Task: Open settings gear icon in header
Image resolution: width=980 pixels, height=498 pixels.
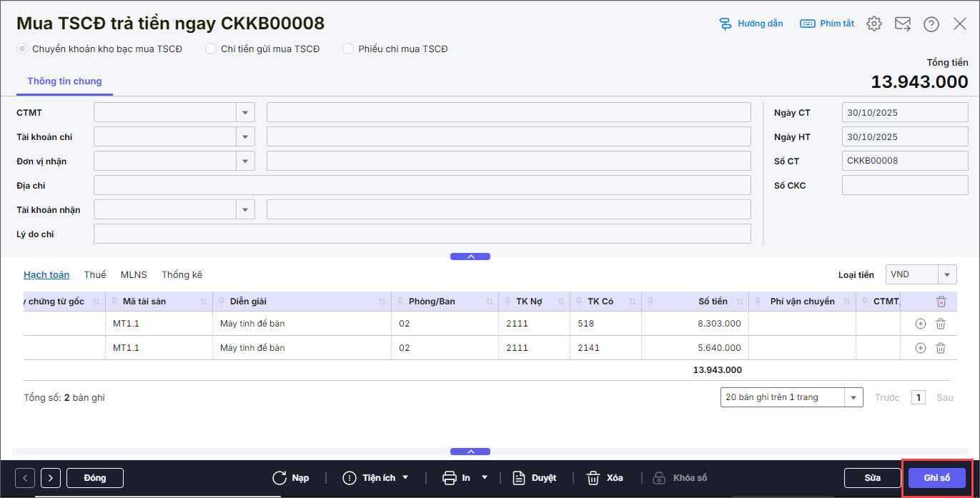Action: (x=874, y=24)
